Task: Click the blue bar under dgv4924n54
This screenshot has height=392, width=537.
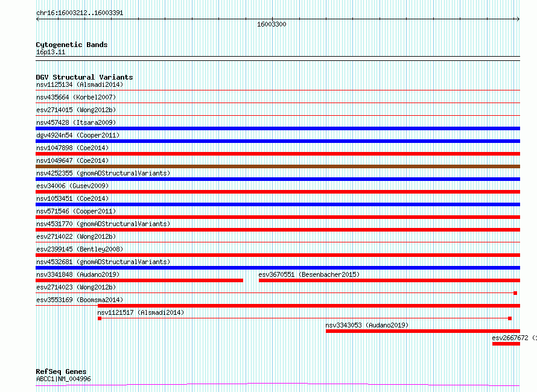Action: [278, 141]
